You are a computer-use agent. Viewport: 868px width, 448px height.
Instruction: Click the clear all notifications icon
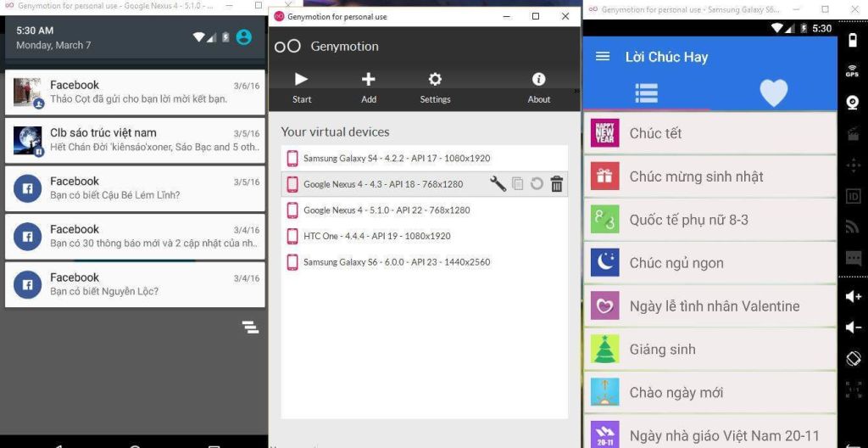pyautogui.click(x=250, y=328)
